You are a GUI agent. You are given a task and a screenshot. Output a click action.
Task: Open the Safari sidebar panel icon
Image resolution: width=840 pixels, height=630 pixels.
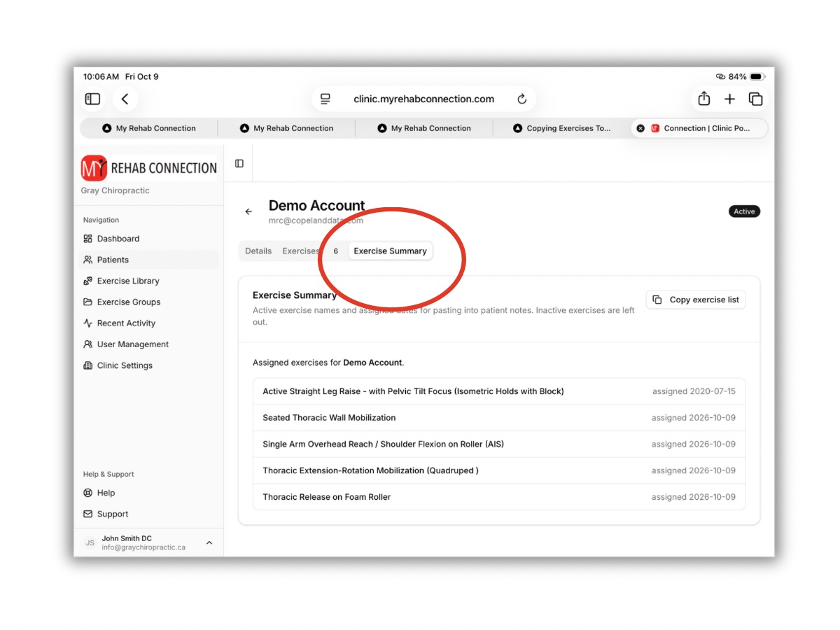92,99
